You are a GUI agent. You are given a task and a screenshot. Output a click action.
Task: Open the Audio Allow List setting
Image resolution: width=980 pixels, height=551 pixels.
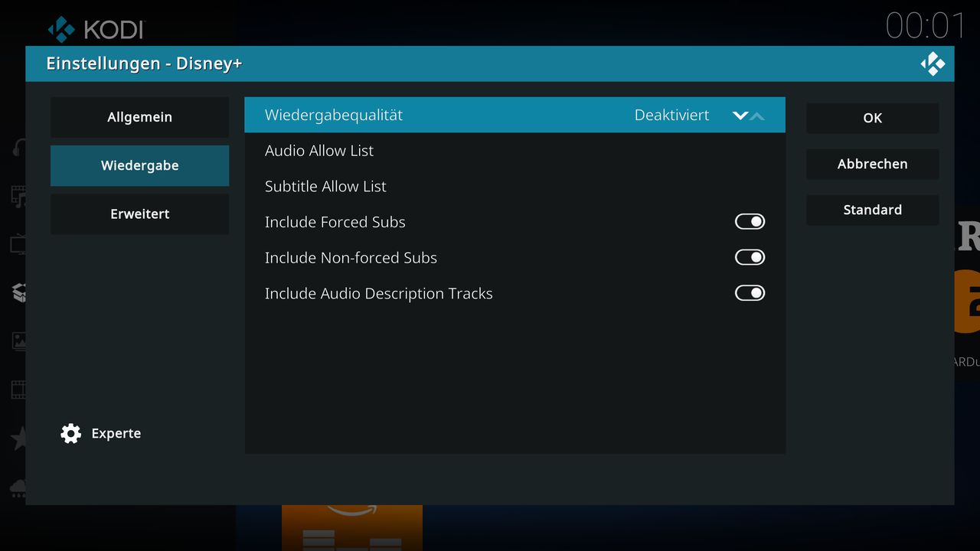tap(514, 151)
